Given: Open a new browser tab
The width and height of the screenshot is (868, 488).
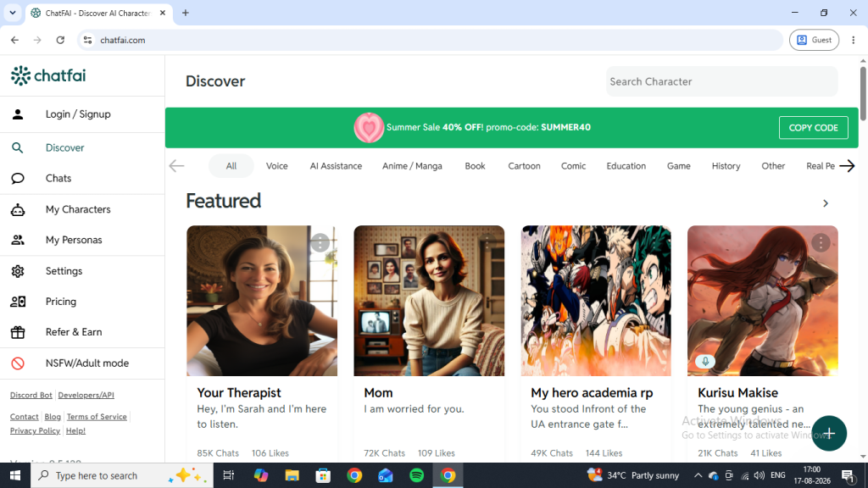Looking at the screenshot, I should (x=186, y=13).
